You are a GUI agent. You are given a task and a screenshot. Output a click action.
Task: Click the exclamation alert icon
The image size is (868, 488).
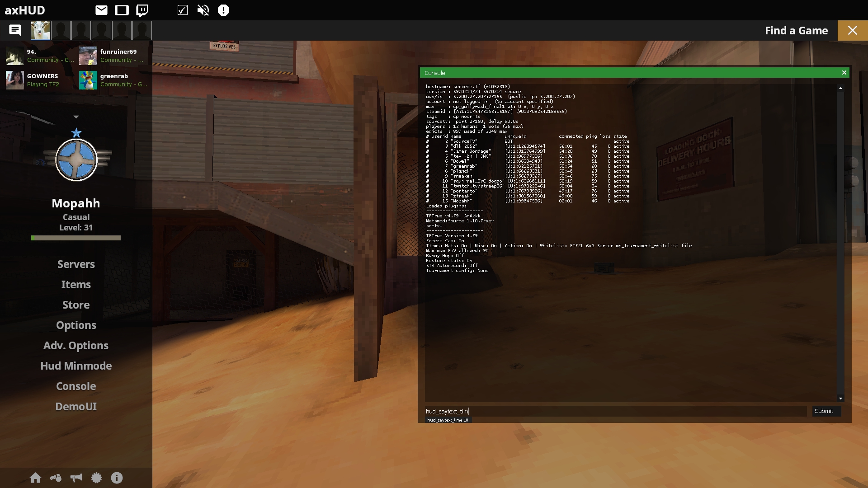coord(223,10)
